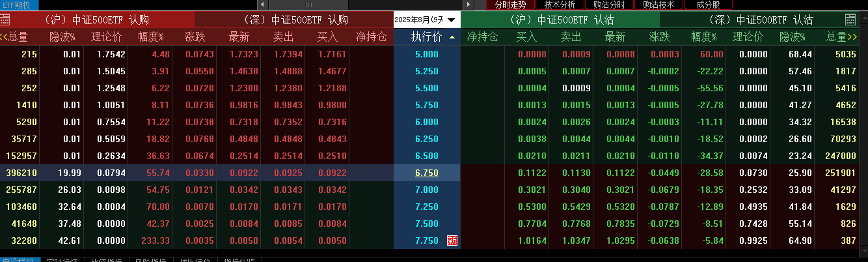The image size is (868, 262).
Task: Sort calls by the 隐波% column
Action: pos(62,37)
